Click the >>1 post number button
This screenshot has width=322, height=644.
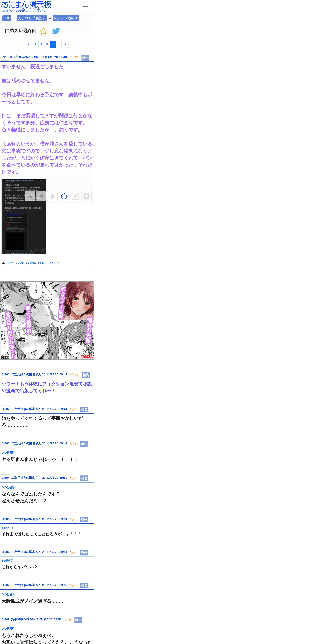[x=5, y=57]
